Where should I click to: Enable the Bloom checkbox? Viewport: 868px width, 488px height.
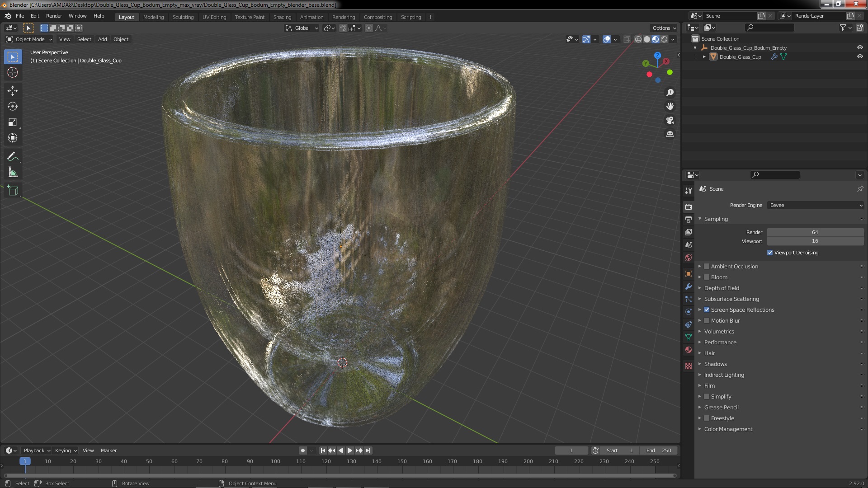pos(707,277)
